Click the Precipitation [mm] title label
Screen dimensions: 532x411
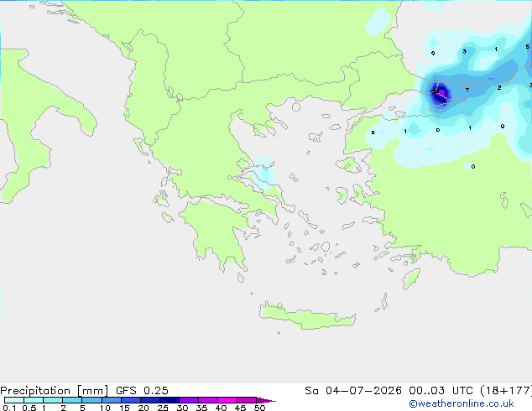[x=54, y=391]
